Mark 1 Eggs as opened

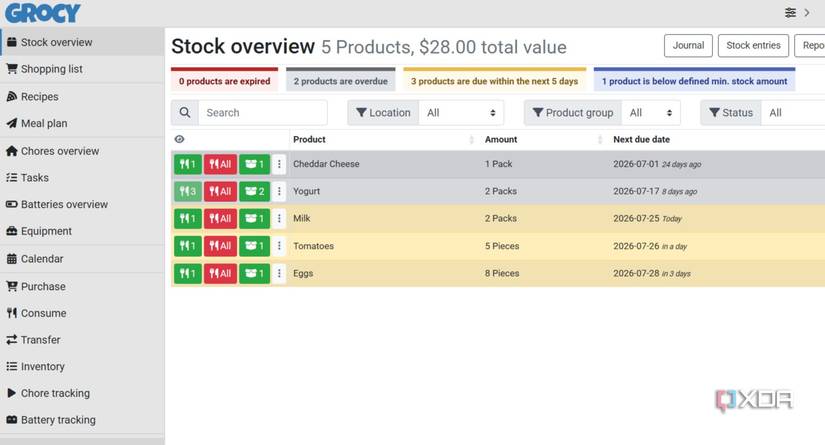pos(255,273)
